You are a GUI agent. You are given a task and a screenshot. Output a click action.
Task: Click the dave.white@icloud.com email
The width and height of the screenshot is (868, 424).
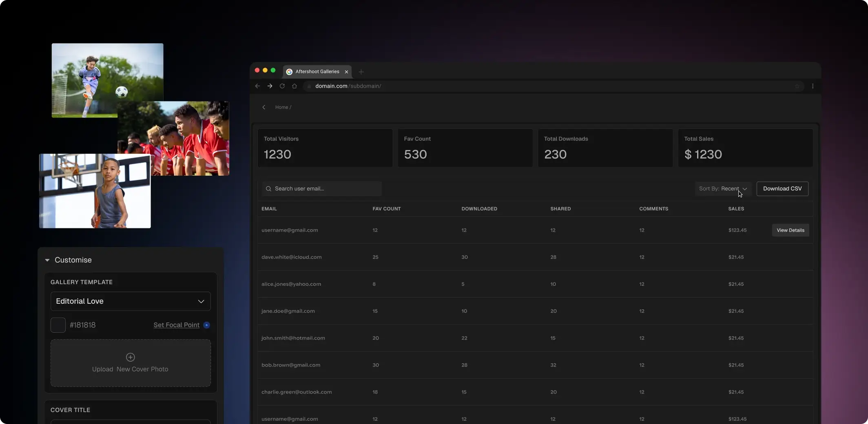[x=292, y=257]
